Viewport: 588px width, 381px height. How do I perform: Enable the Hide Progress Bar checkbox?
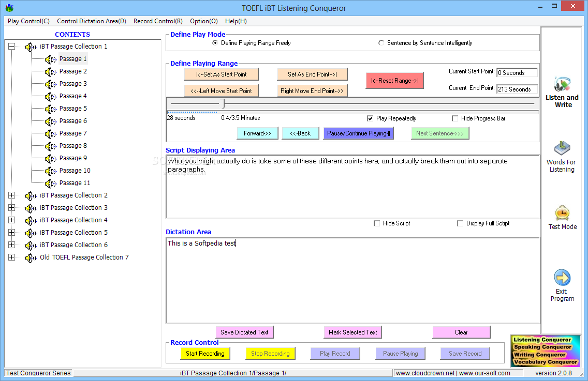(x=455, y=118)
